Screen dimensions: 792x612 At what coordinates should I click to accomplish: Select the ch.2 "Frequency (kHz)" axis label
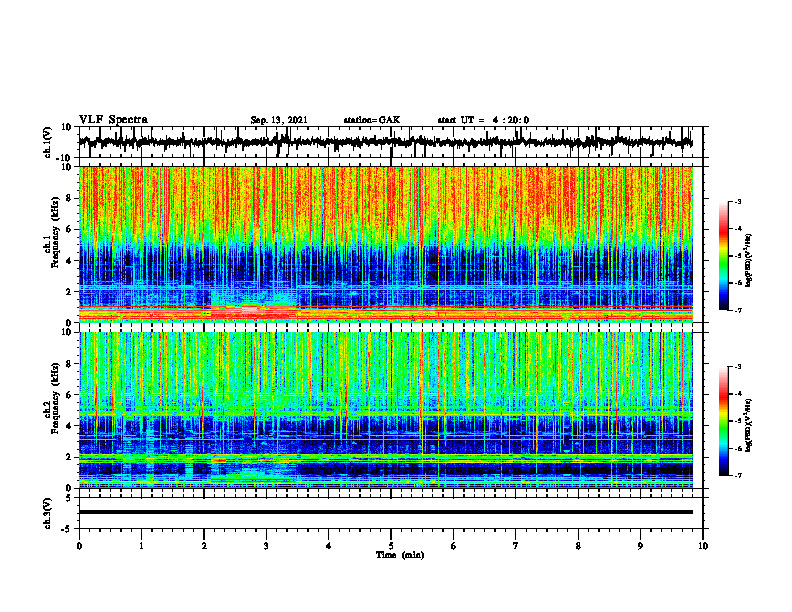point(55,399)
